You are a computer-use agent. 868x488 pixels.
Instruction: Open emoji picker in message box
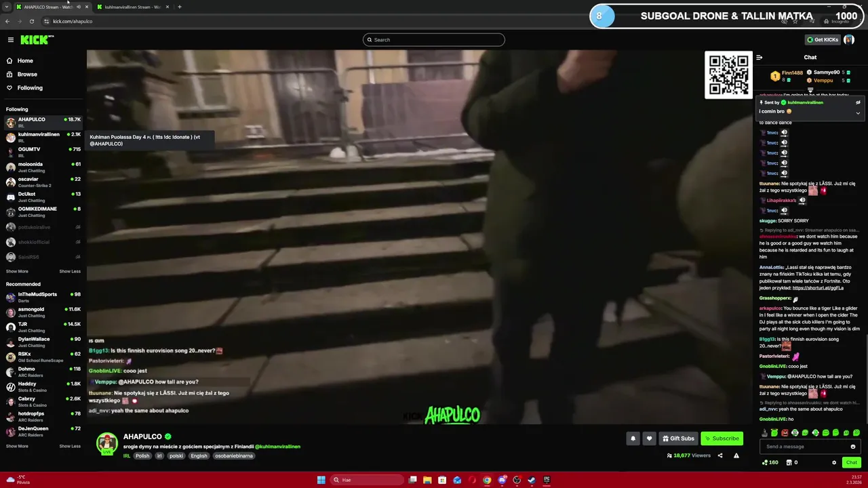tap(853, 447)
